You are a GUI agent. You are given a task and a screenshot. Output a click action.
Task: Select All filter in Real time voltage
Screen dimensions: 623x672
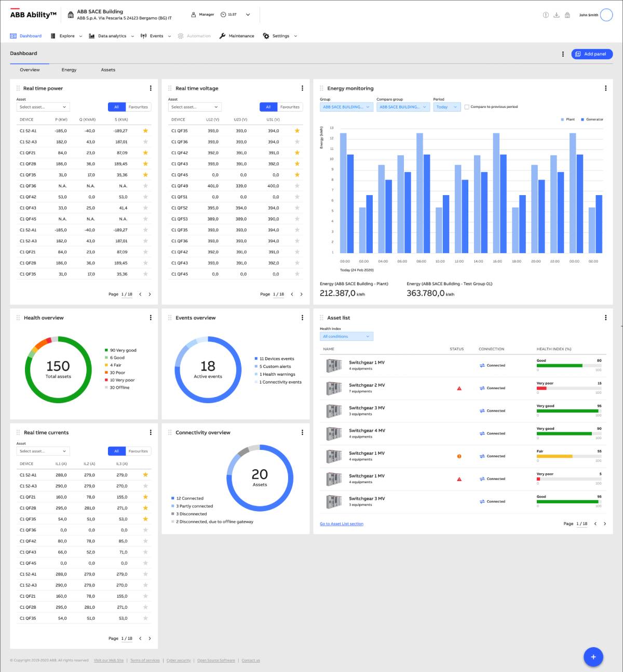coord(268,107)
